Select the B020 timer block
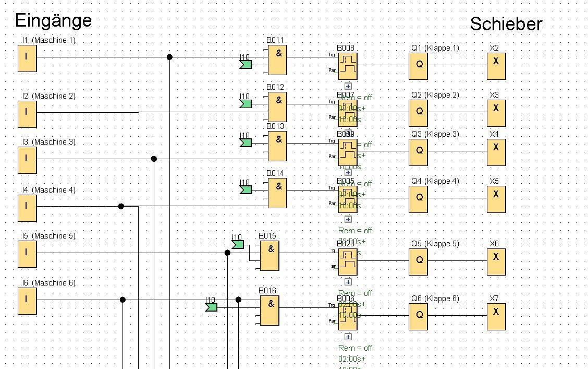This screenshot has width=588, height=369. [348, 261]
